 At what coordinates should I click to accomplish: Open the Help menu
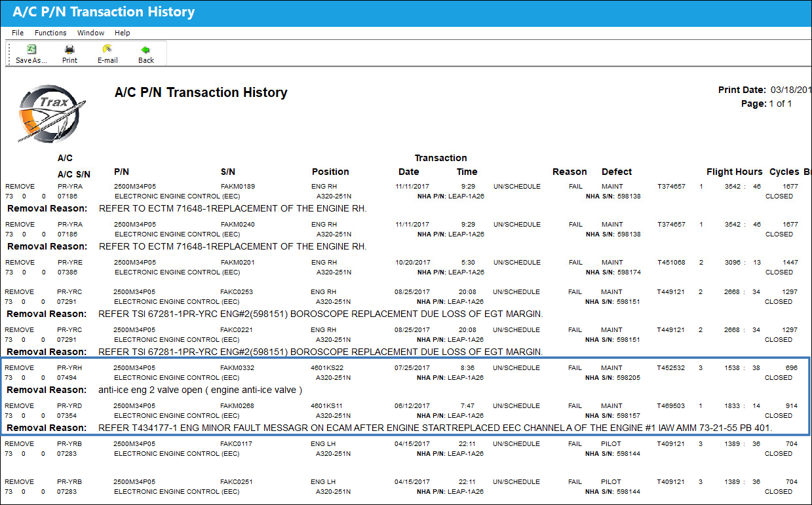(x=123, y=33)
